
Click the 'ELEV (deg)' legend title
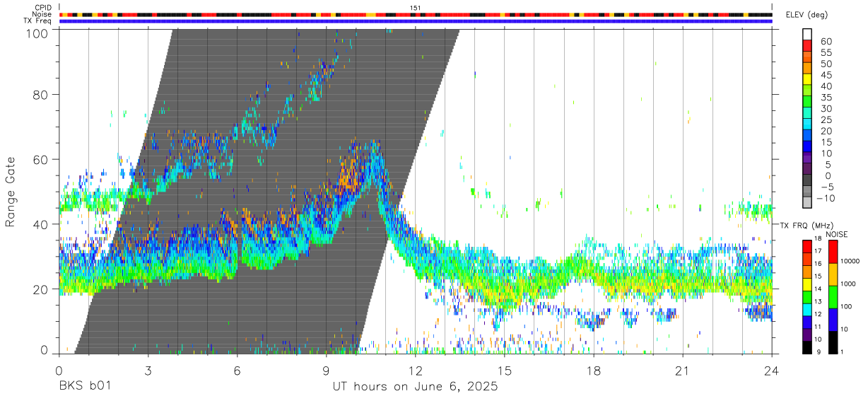point(806,16)
